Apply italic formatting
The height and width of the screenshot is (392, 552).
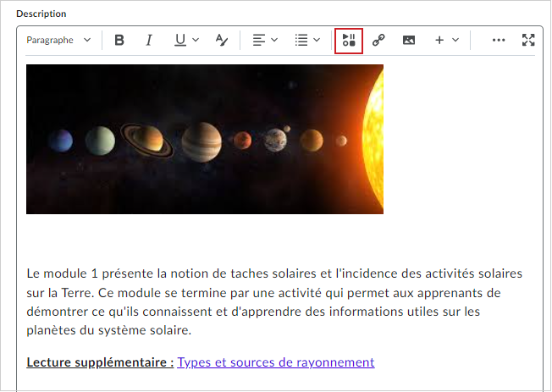pyautogui.click(x=149, y=40)
